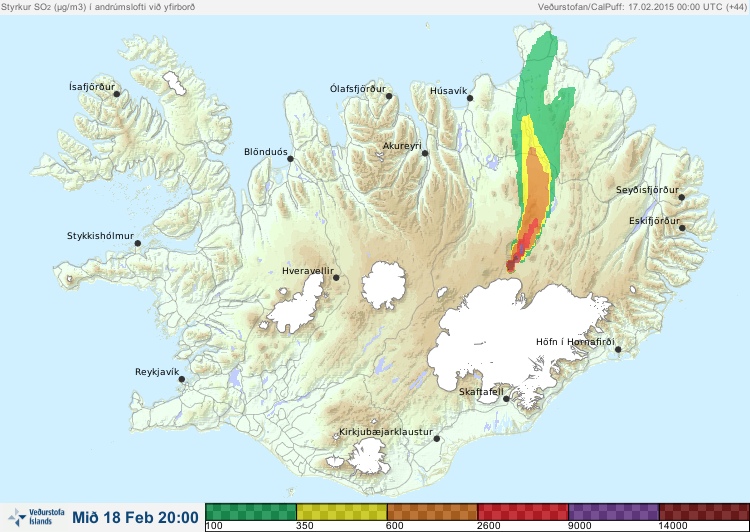Click the Ólafsfjörður town label

[x=358, y=89]
